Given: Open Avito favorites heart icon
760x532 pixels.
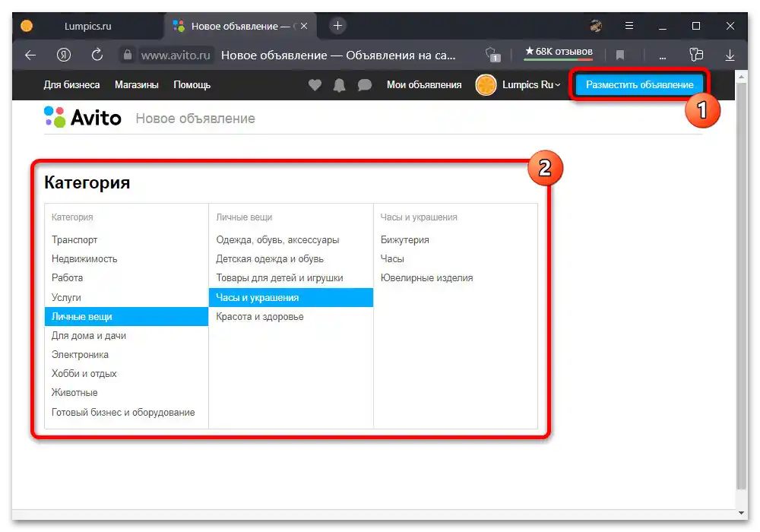Looking at the screenshot, I should (315, 85).
